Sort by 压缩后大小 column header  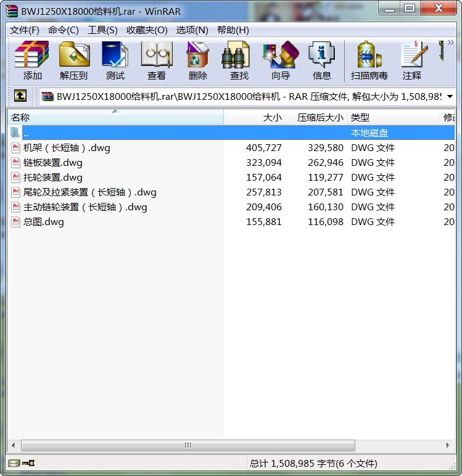point(316,117)
